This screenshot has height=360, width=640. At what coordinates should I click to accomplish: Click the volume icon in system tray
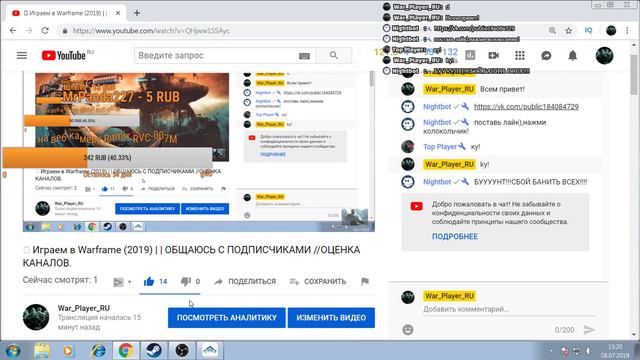(588, 351)
